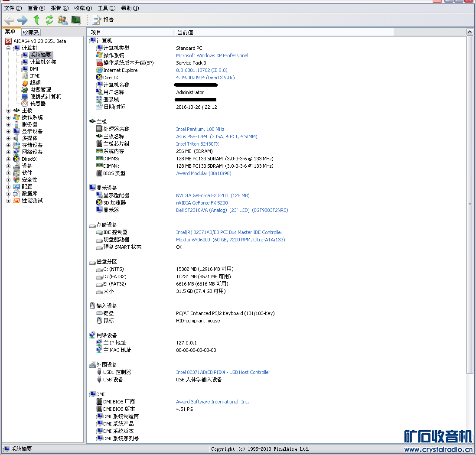This screenshot has width=476, height=455.
Task: Click the 设备 icon in tree
Action: pos(16,166)
